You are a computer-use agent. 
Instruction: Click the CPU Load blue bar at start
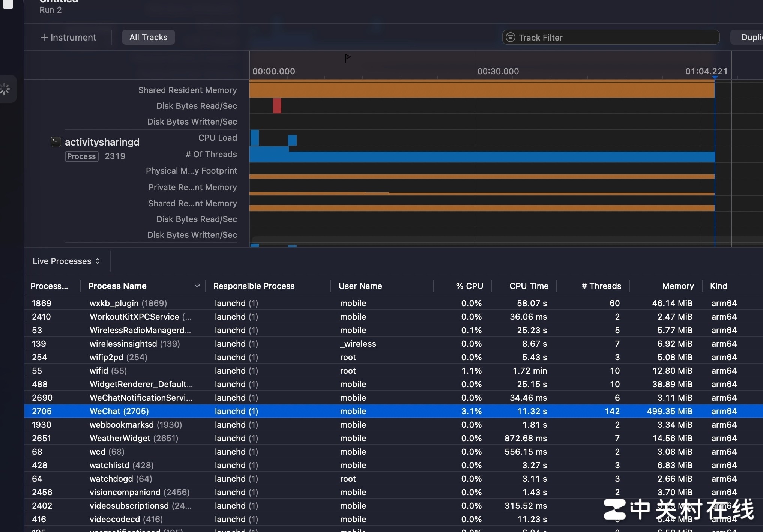(x=254, y=138)
